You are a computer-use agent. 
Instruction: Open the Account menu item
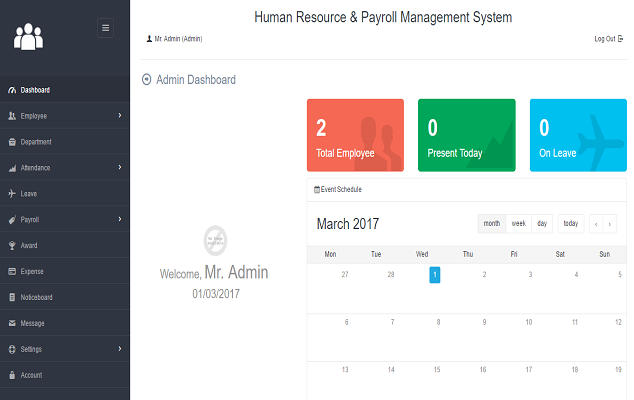pos(65,375)
